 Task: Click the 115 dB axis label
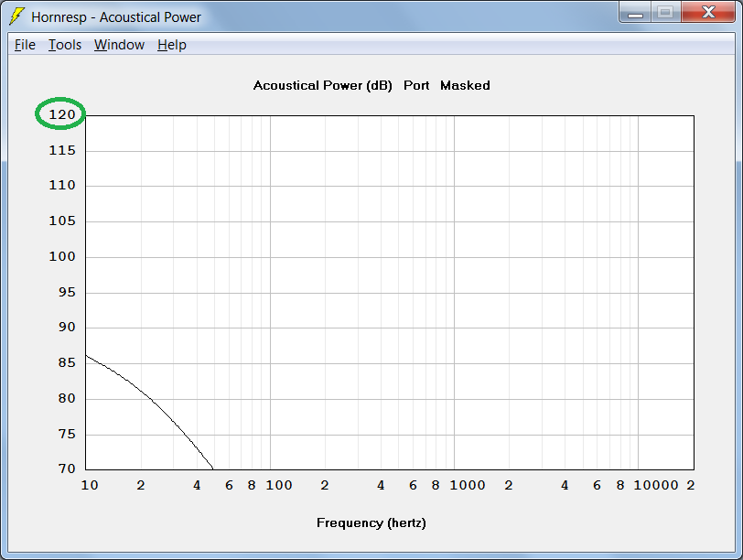pos(62,150)
